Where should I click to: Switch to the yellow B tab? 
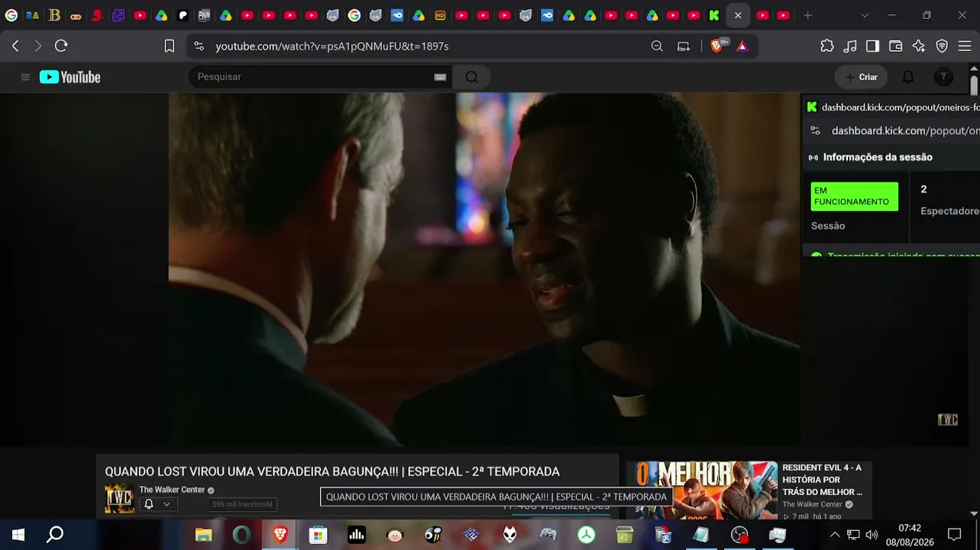pyautogui.click(x=54, y=15)
